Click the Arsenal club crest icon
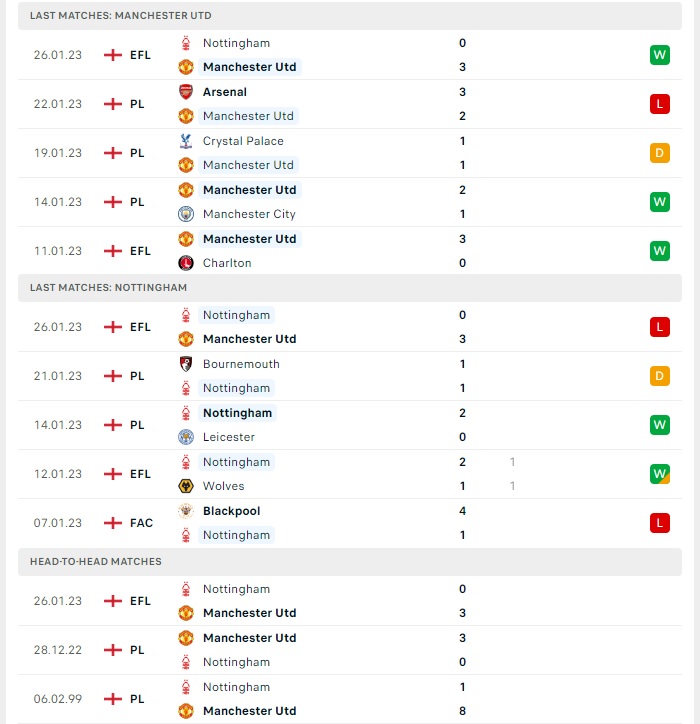This screenshot has height=724, width=700. tap(186, 92)
